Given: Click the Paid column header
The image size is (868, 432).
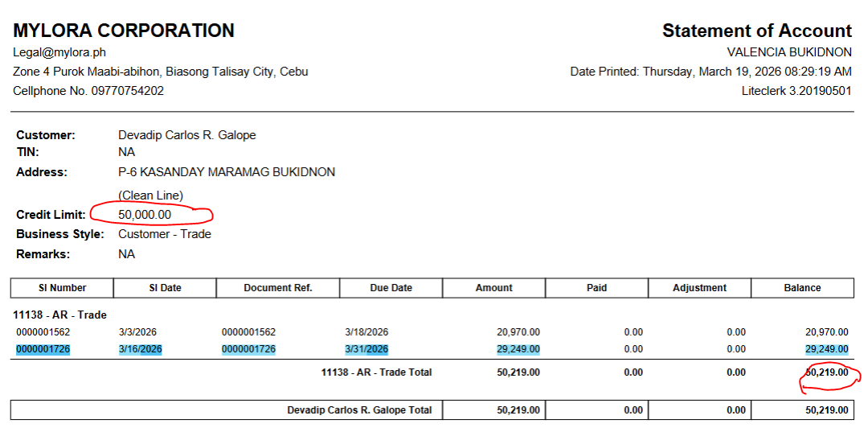Looking at the screenshot, I should (x=596, y=288).
